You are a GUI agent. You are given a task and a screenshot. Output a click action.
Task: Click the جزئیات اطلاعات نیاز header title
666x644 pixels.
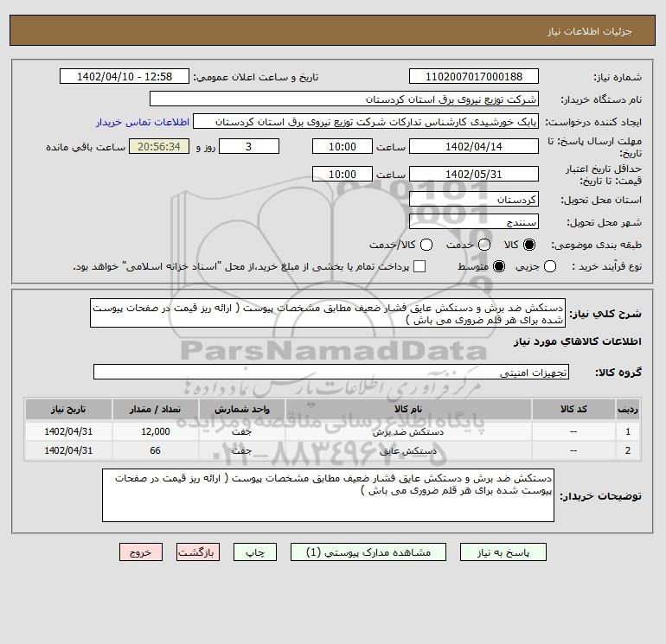(x=589, y=31)
